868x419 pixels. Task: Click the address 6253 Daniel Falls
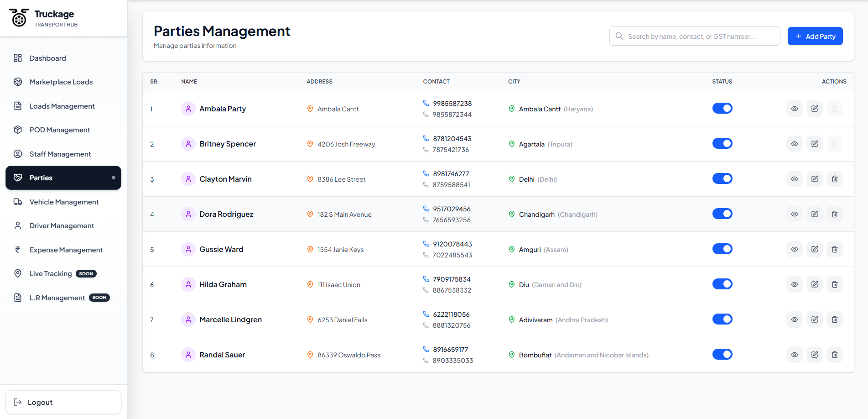click(343, 320)
